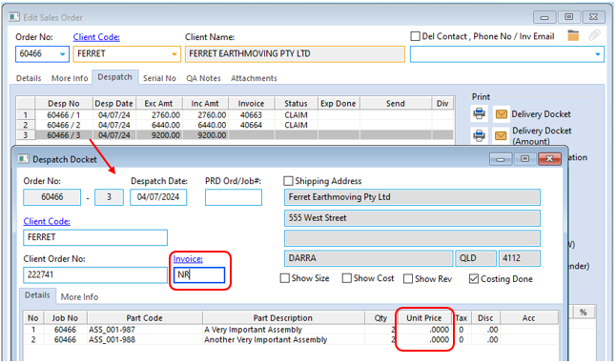Click invoice number 40664
The height and width of the screenshot is (364, 616).
tap(251, 125)
